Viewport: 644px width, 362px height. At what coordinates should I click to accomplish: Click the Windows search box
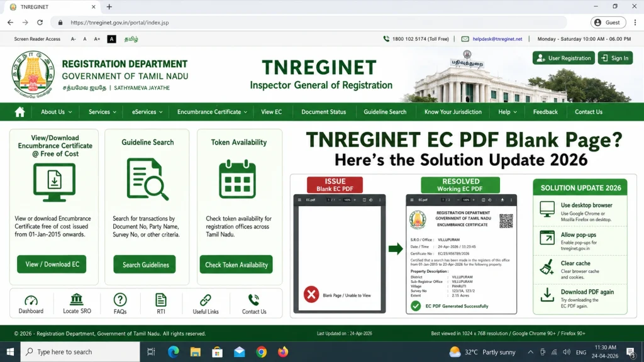click(x=80, y=352)
